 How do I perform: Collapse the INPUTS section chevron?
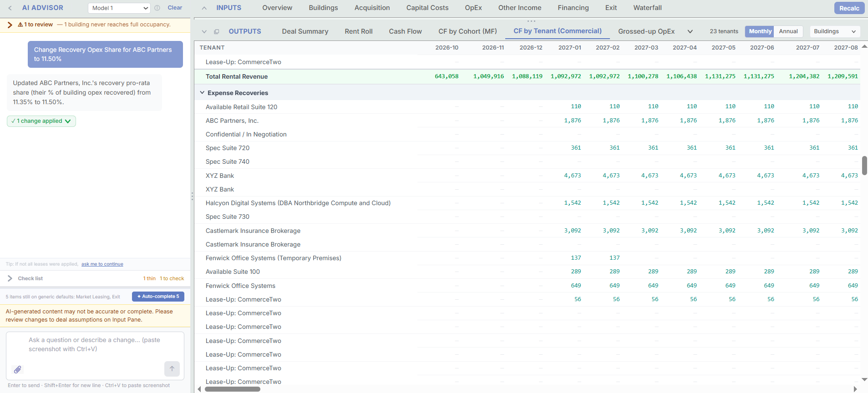click(204, 8)
